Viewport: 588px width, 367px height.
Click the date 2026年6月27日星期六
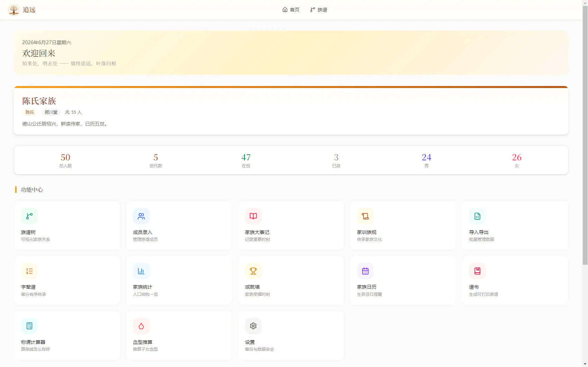(x=47, y=43)
